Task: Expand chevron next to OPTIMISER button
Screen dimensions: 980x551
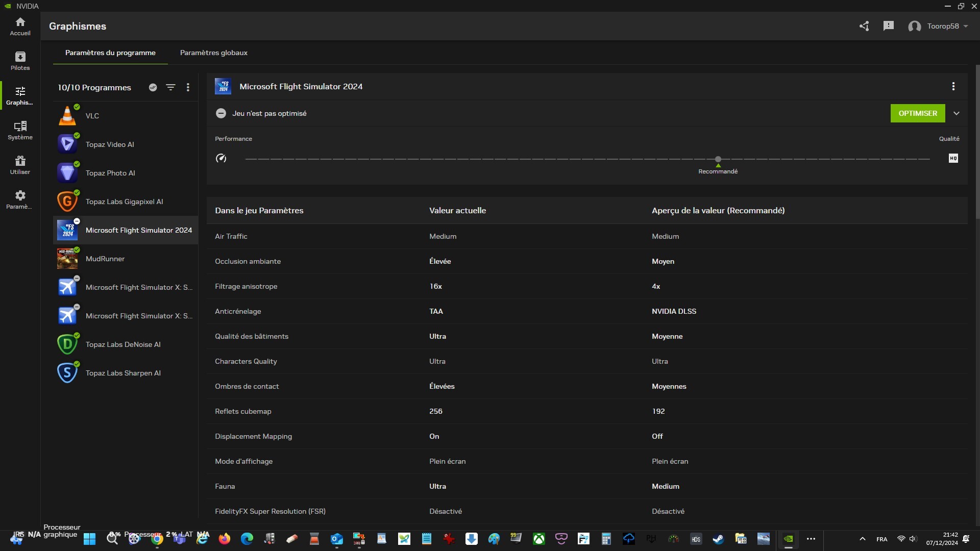Action: pyautogui.click(x=957, y=113)
